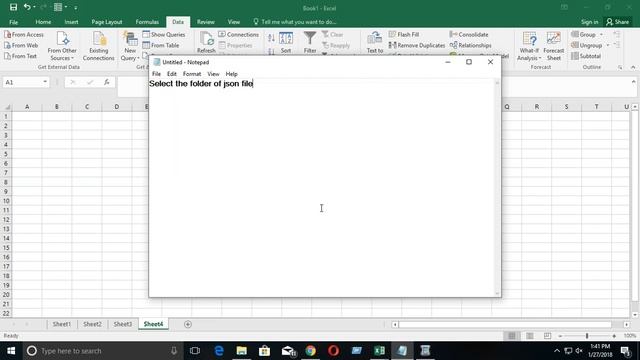Click Show Queries in ribbon
Screen dimensions: 640x360
(x=164, y=35)
